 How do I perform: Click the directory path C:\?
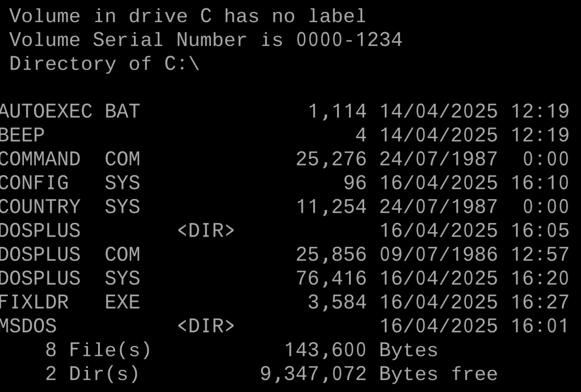tap(182, 64)
